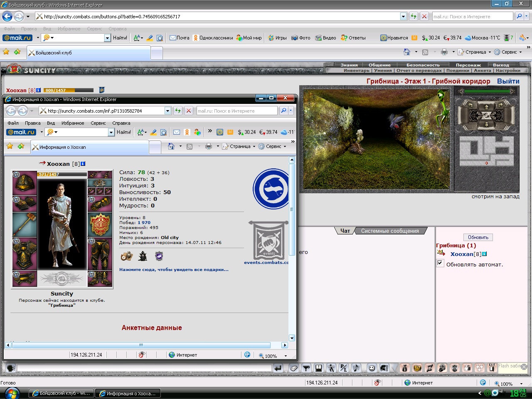Open the Страница dropdown in main toolbar
This screenshot has height=399, width=532.
(x=475, y=52)
